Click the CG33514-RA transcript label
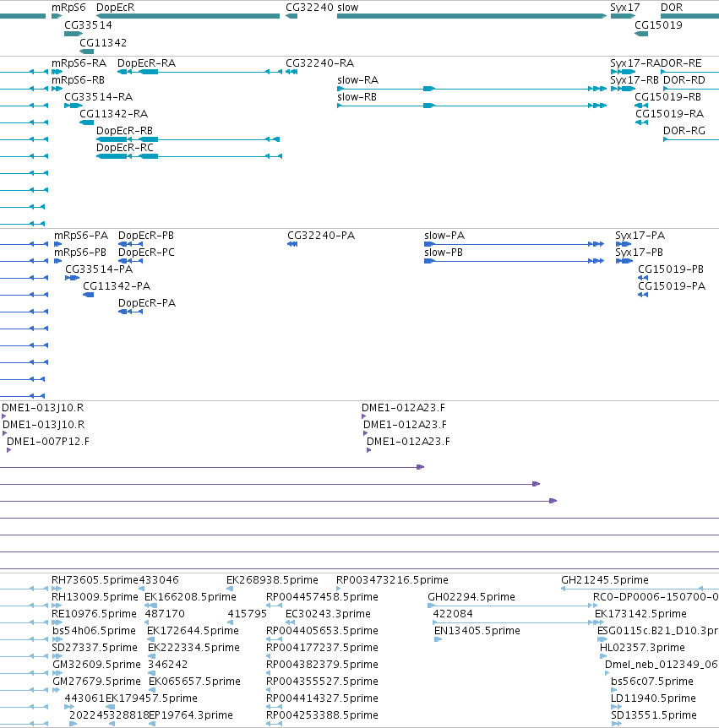 click(x=99, y=96)
